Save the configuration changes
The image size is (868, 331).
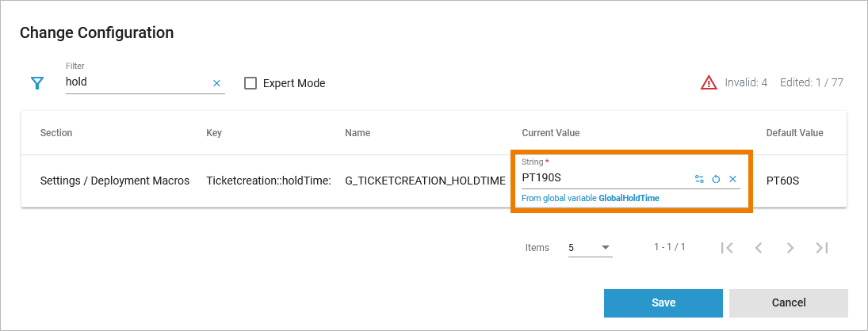point(663,302)
